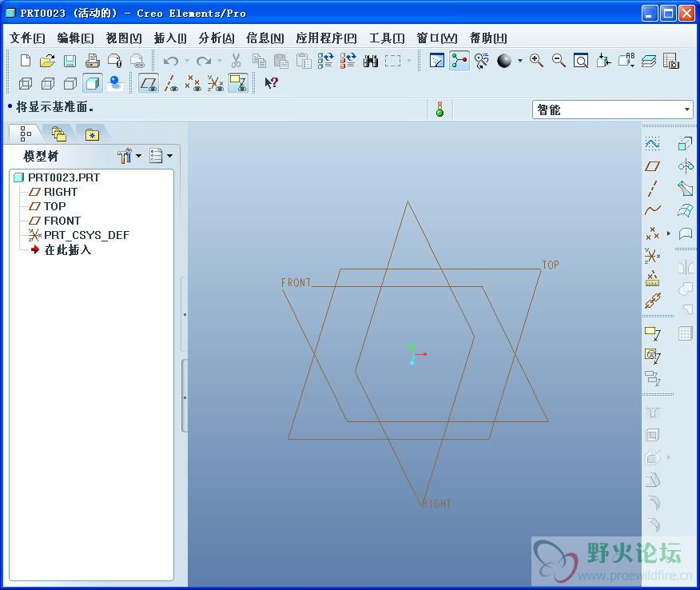This screenshot has height=590, width=700.
Task: Open the find tool with binoculars icon
Action: (x=371, y=61)
